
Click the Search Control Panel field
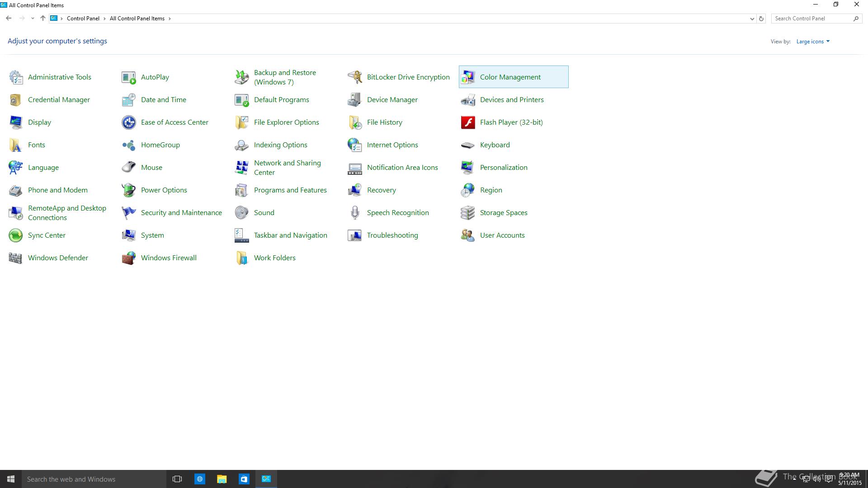pyautogui.click(x=816, y=19)
